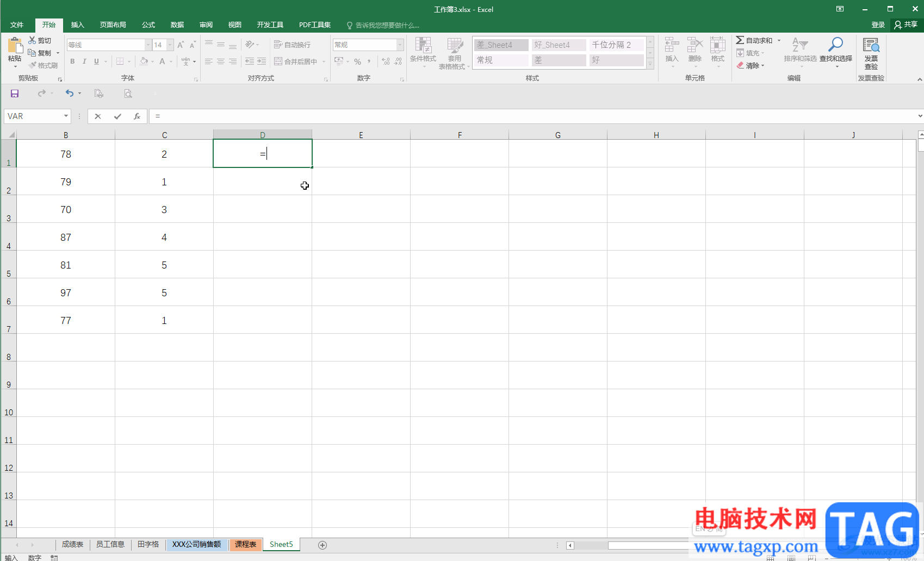
Task: Toggle center text alignment
Action: click(x=221, y=61)
